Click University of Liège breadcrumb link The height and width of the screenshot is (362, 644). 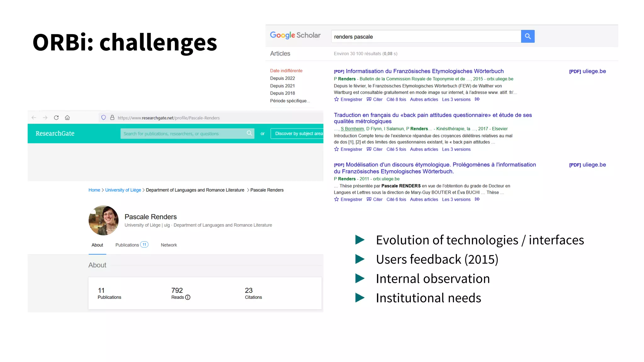tap(123, 190)
